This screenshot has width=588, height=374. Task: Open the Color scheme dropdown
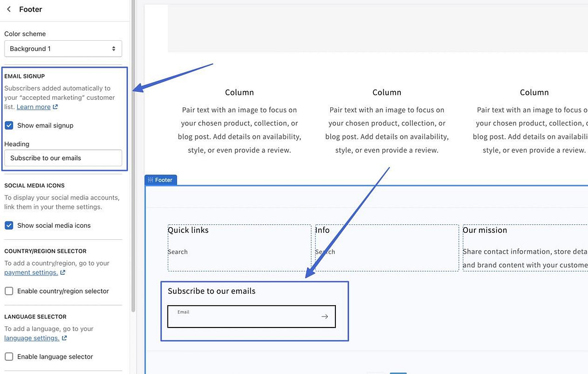point(63,48)
